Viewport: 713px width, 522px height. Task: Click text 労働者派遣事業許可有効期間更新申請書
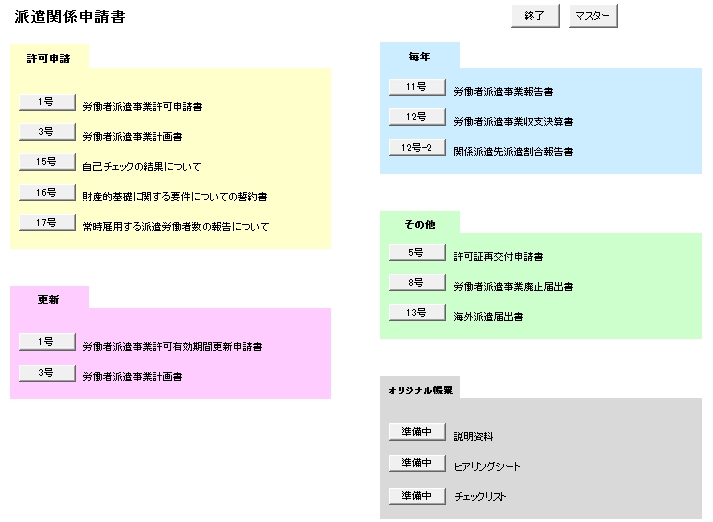(x=172, y=346)
